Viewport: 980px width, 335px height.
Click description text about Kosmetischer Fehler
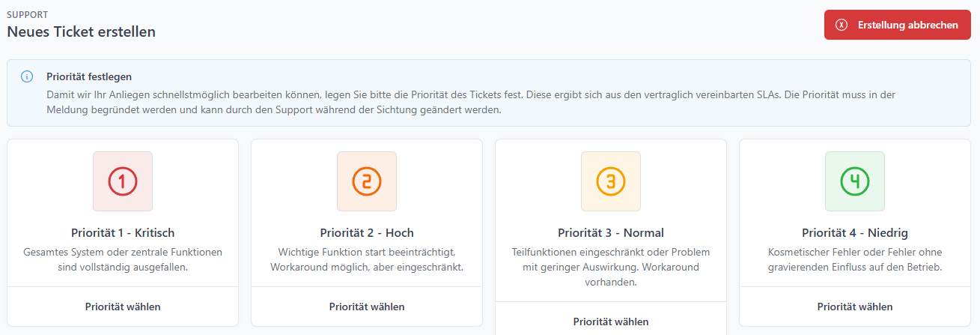(x=855, y=259)
